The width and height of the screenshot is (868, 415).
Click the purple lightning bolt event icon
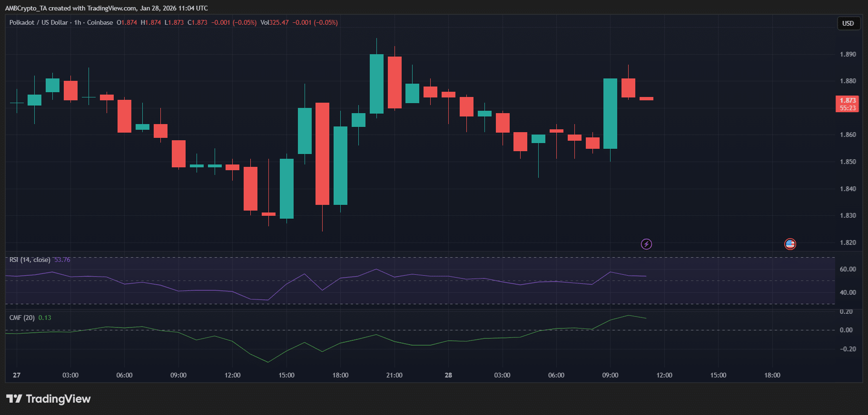646,244
